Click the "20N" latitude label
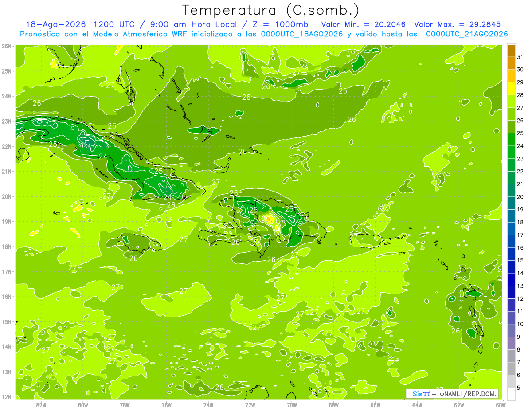This screenshot has width=532, height=411. (x=7, y=196)
